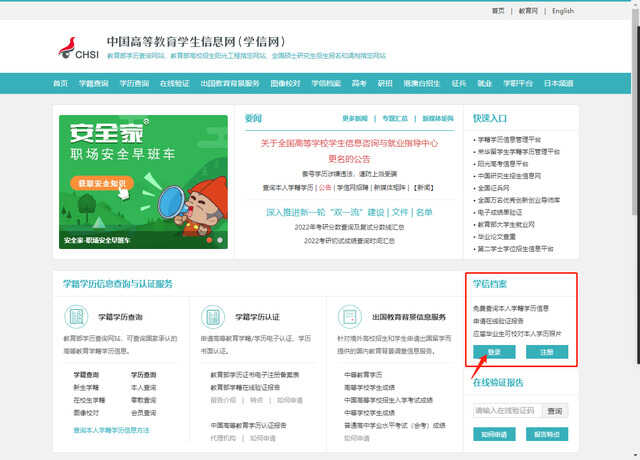
Task: Click the 如何申请 teal button under 在线验证报告
Action: (494, 434)
